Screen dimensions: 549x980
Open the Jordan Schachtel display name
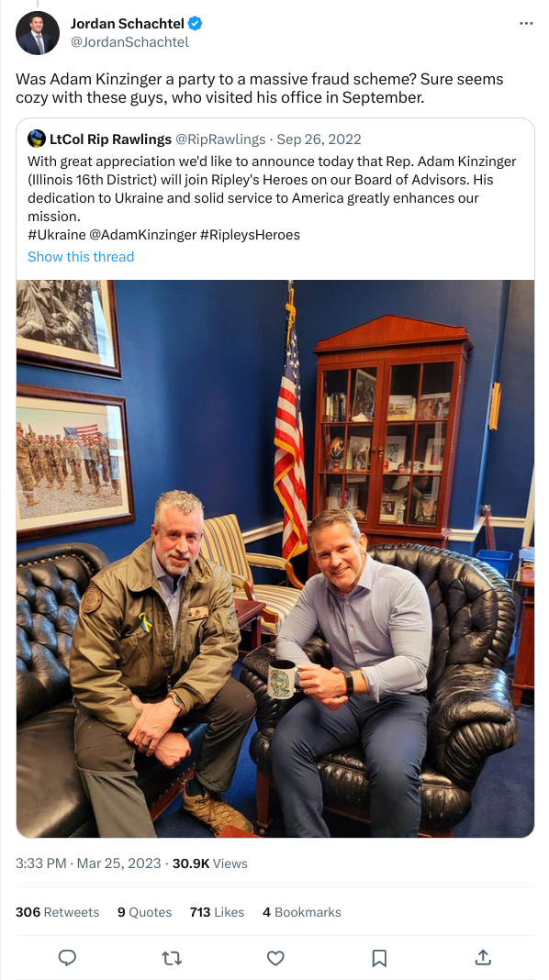pos(128,24)
